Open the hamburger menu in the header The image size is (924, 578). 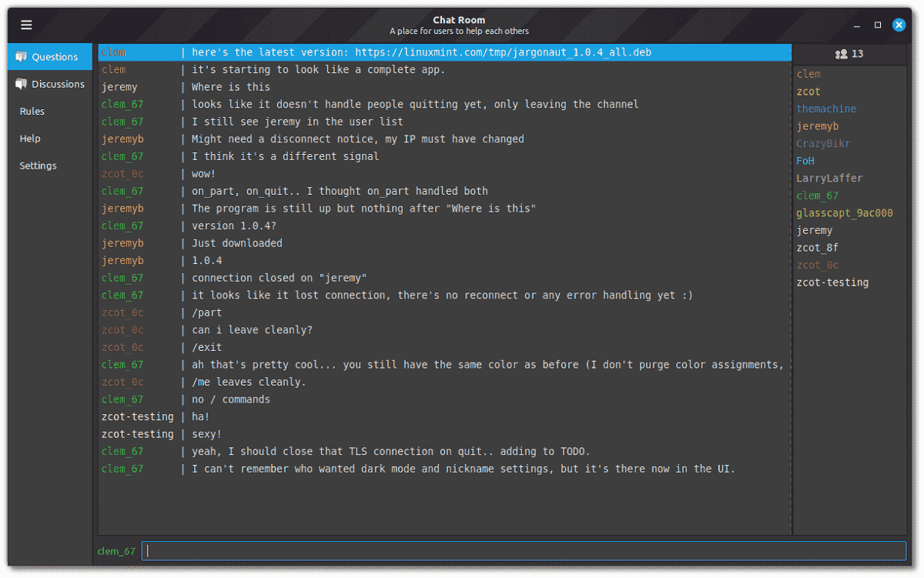tap(26, 25)
